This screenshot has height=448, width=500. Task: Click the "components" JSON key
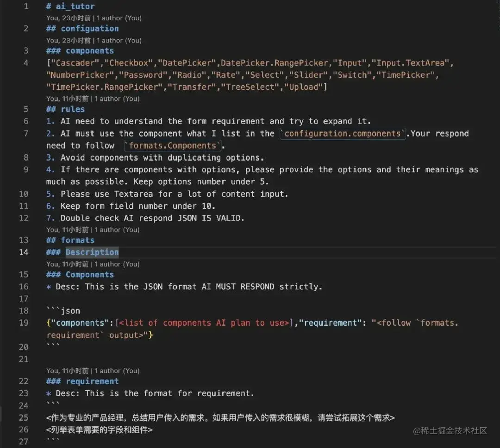pyautogui.click(x=80, y=323)
